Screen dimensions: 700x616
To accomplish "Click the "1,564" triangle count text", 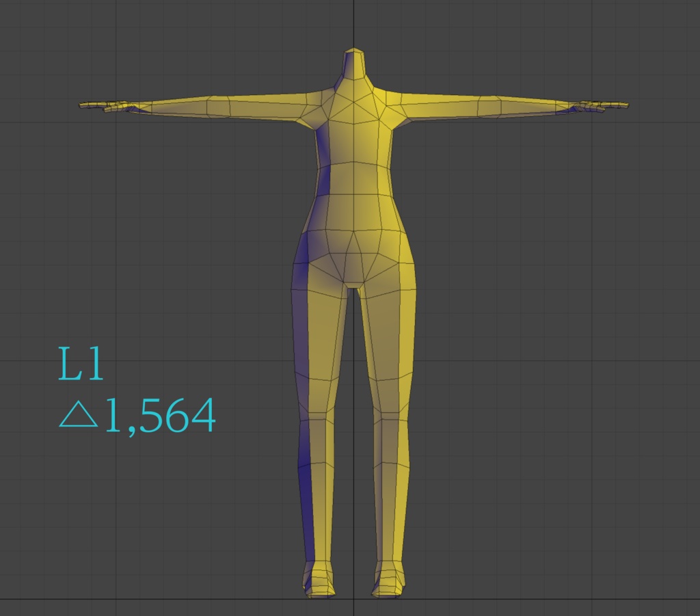I will (x=160, y=417).
